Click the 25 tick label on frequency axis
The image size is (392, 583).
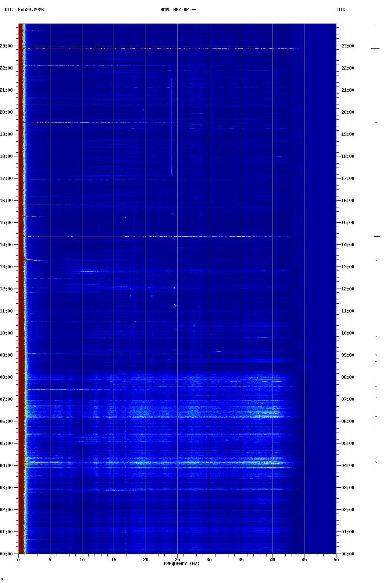click(177, 559)
